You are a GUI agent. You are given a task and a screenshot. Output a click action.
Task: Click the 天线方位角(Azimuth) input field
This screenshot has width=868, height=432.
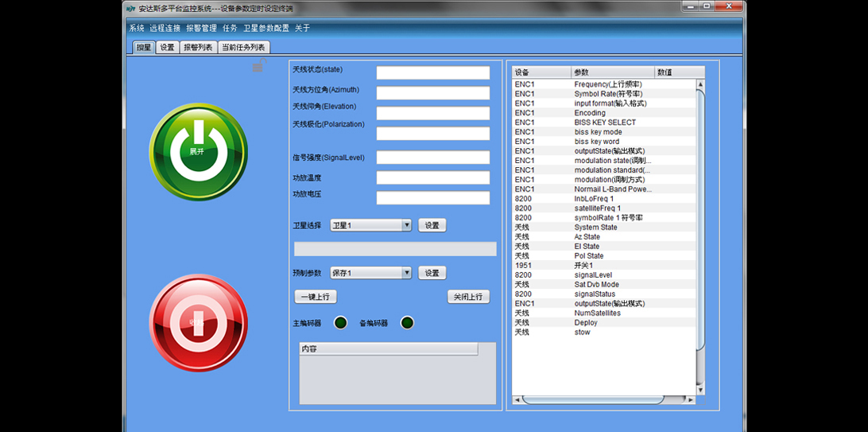[x=433, y=92]
